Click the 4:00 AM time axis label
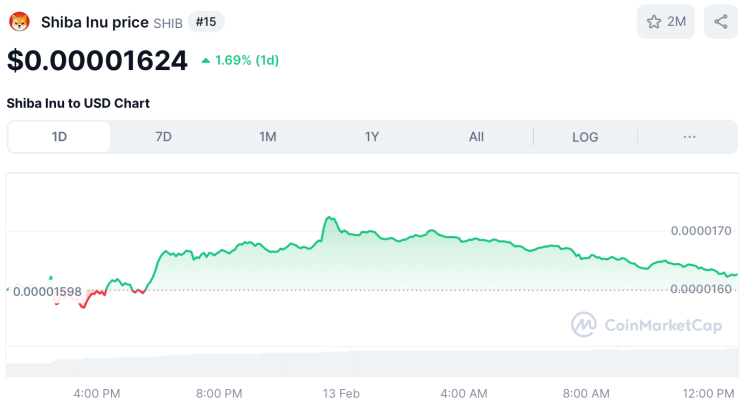 (464, 394)
